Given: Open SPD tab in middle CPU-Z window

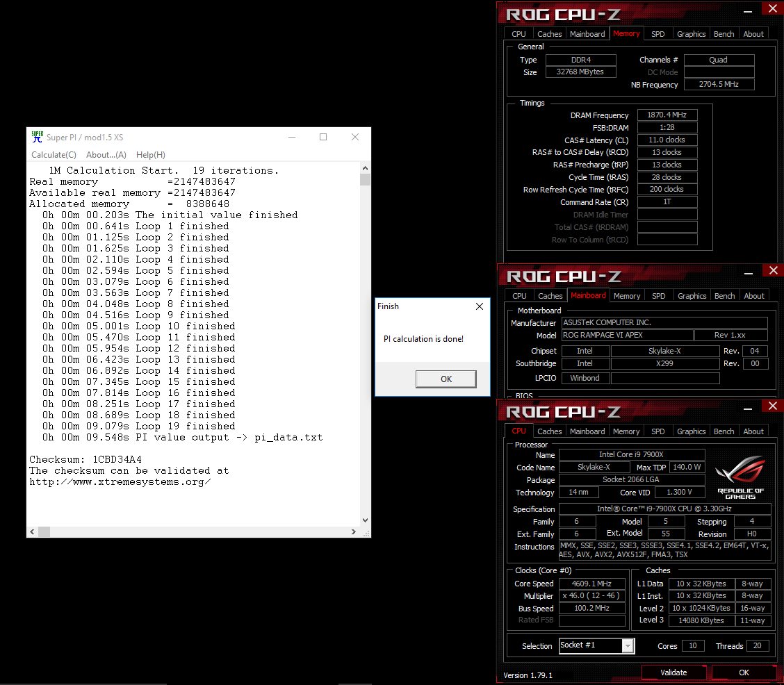Looking at the screenshot, I should pyautogui.click(x=658, y=296).
